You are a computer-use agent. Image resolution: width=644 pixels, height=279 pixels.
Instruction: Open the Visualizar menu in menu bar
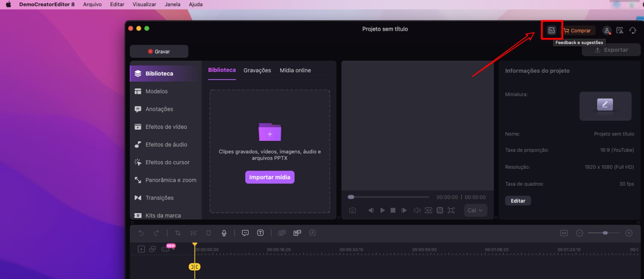pos(144,4)
